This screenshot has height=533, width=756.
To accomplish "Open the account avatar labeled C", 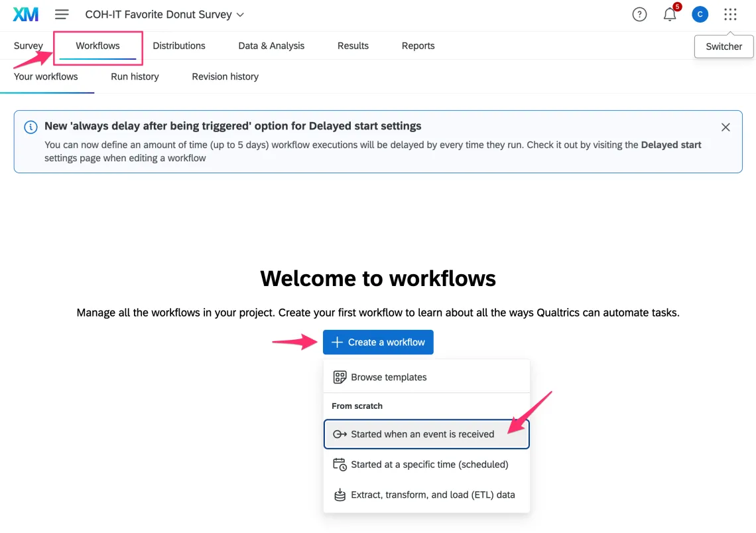I will [x=700, y=15].
